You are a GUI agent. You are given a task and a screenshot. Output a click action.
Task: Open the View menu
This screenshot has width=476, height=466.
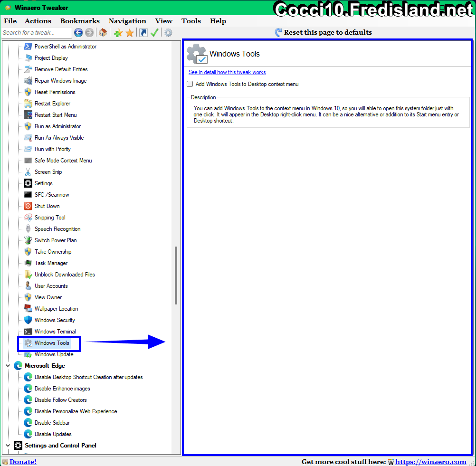(163, 21)
